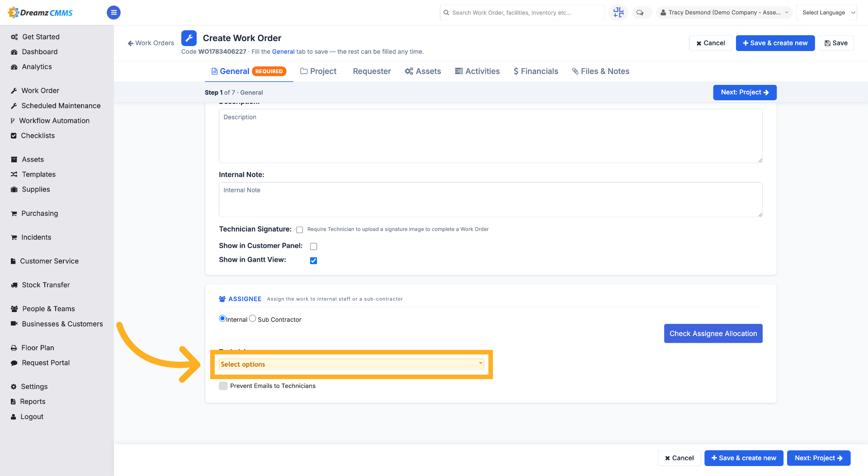Toggle the sidebar hamburger menu button
Screen dimensions: 868x476
pos(113,13)
